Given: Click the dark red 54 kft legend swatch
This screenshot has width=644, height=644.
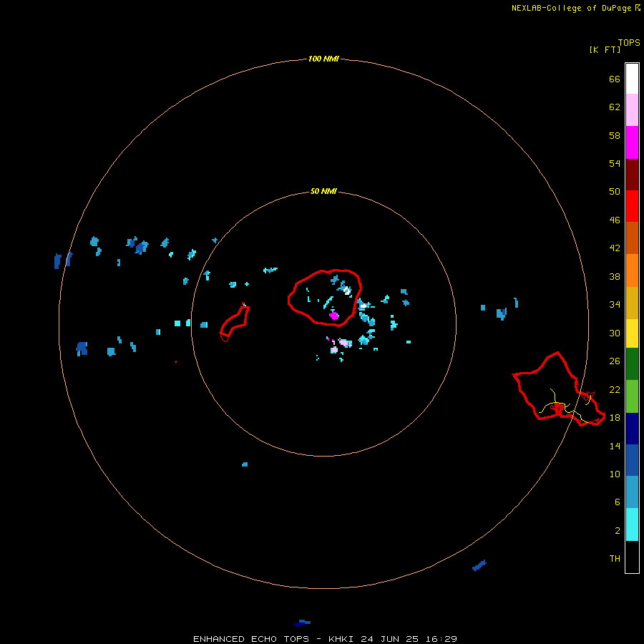Looking at the screenshot, I should (x=632, y=174).
